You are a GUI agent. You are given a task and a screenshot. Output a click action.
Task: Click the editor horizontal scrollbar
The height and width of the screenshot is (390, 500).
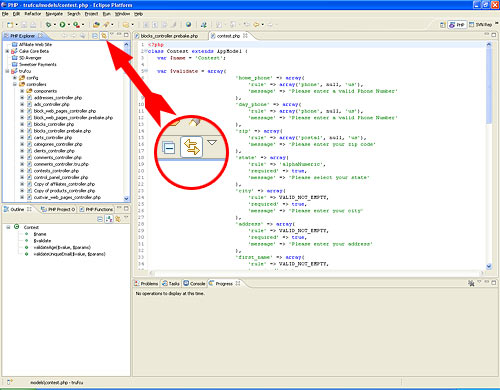coord(316,273)
